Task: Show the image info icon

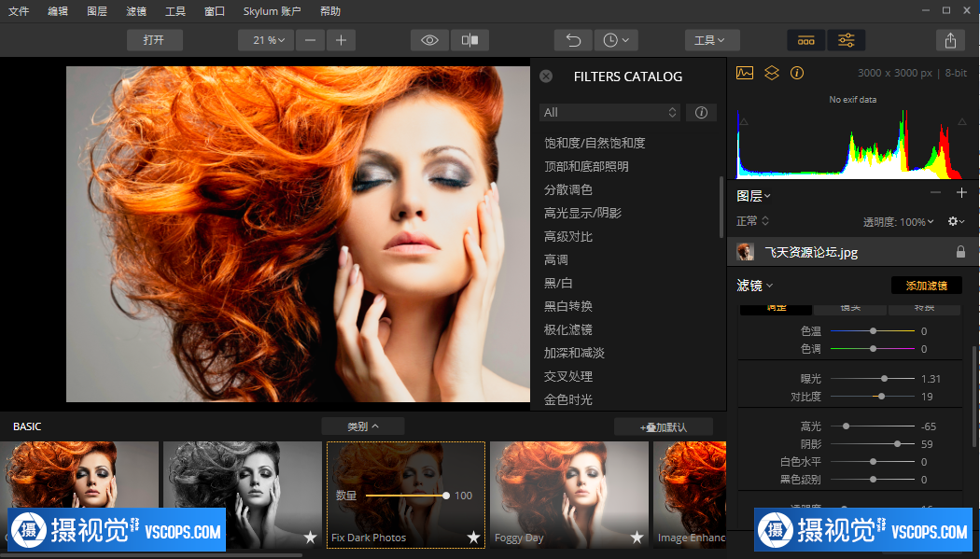Action: [797, 73]
